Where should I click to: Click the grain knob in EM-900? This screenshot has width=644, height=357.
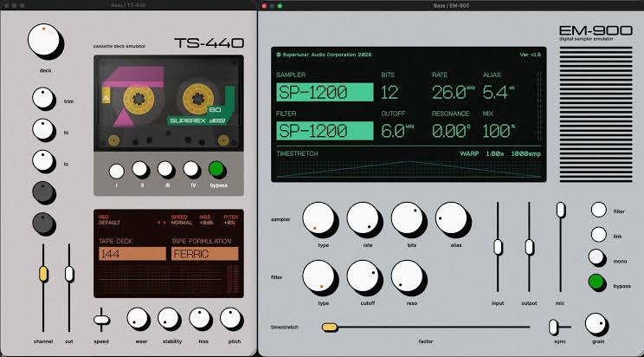(596, 324)
